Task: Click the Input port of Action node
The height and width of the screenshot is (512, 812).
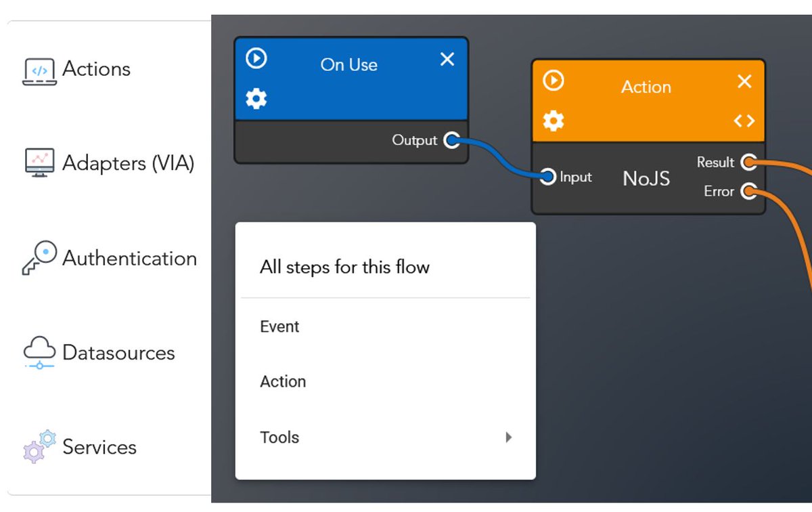Action: point(549,177)
